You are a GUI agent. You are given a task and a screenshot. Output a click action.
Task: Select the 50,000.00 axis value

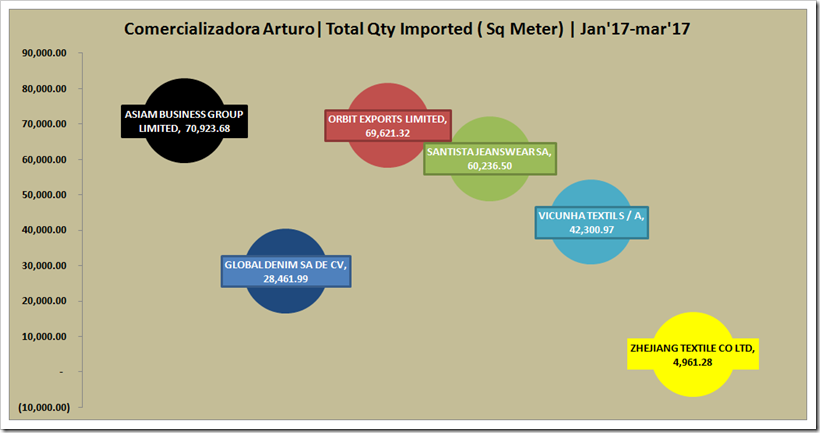44,195
